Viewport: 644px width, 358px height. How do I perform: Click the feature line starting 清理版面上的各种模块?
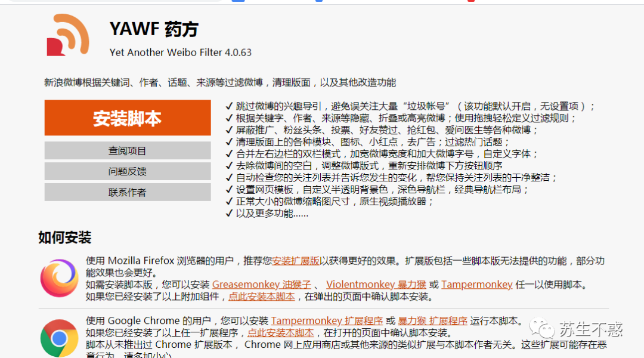pos(367,142)
